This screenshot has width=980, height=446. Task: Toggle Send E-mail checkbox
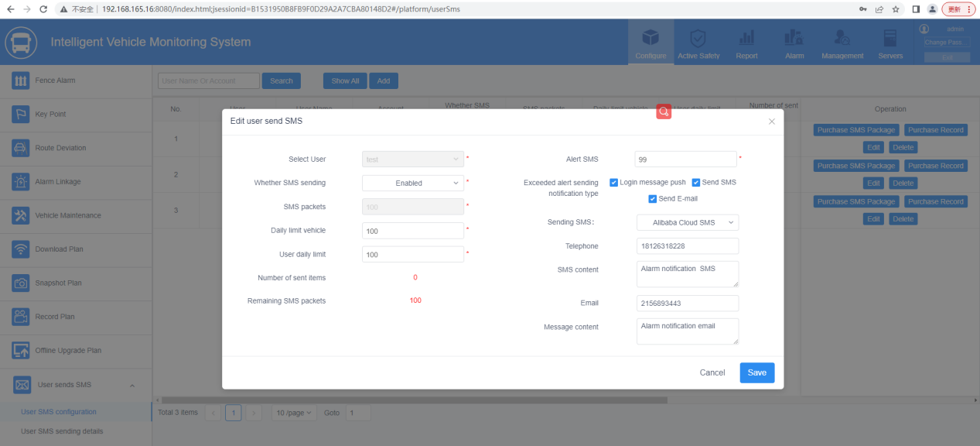653,199
